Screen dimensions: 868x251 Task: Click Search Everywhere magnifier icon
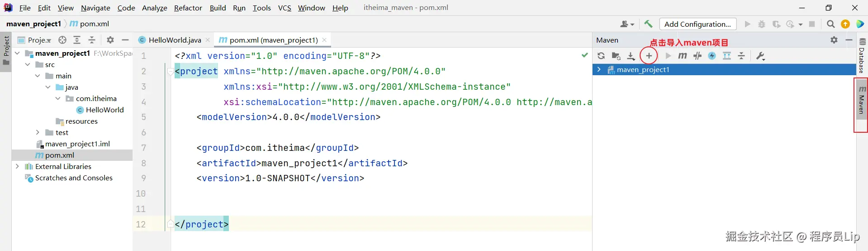pos(830,24)
